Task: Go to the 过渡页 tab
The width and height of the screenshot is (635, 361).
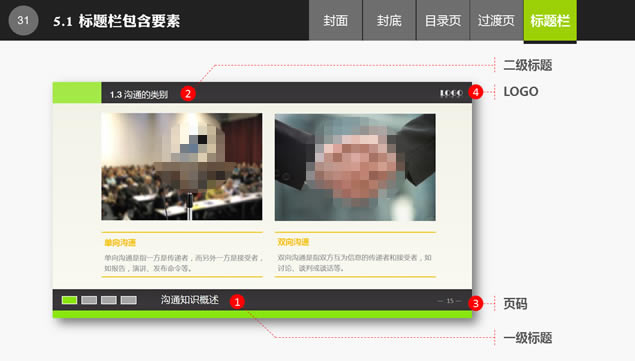Action: tap(496, 20)
